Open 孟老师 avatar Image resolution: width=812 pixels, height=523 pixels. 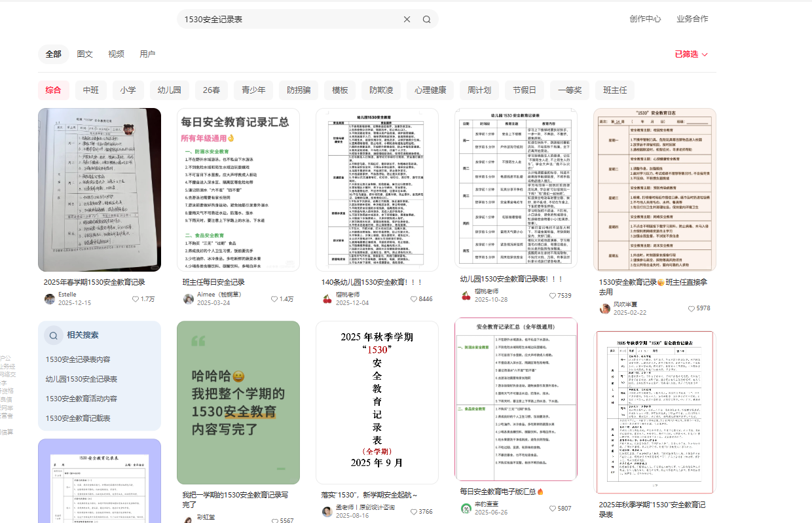[327, 511]
